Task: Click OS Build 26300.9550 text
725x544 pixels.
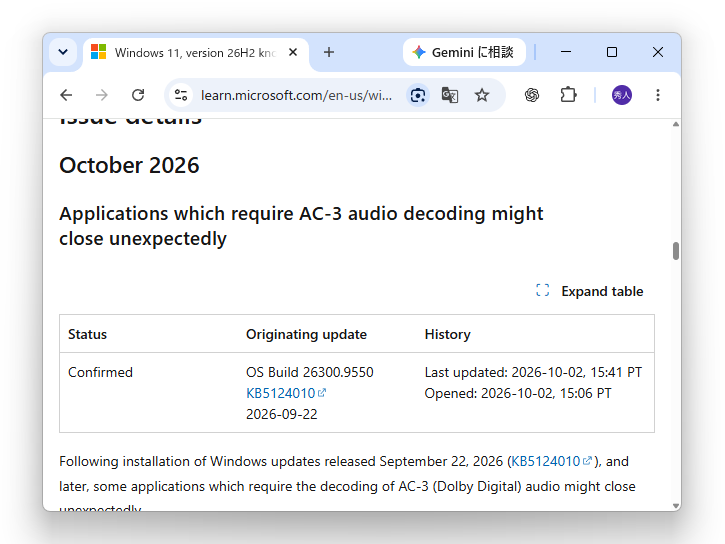Action: [x=310, y=372]
